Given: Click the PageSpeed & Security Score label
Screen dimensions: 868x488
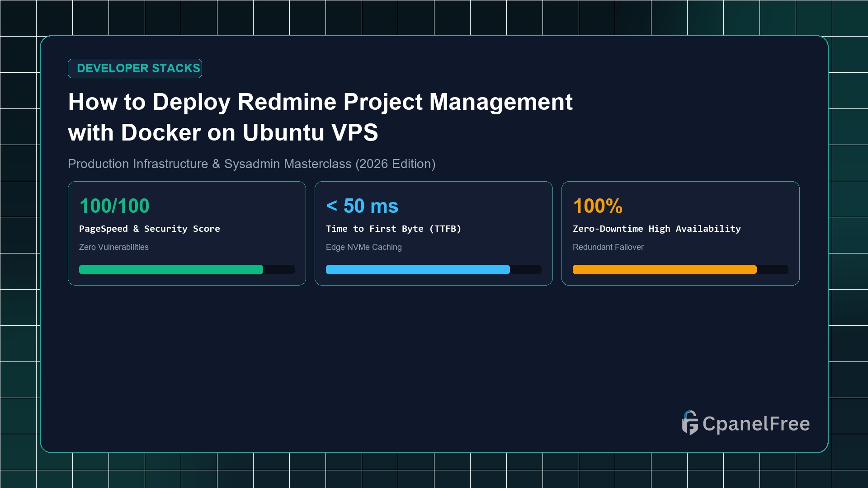Looking at the screenshot, I should click(150, 229).
